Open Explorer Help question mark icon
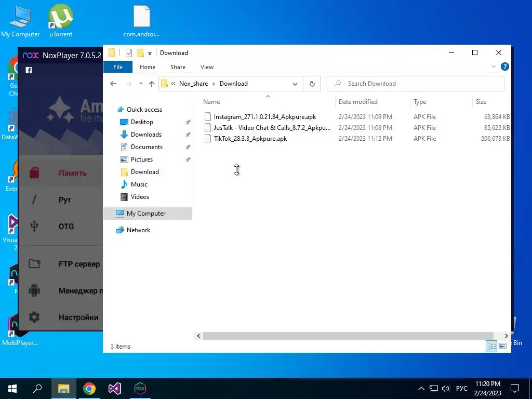532x399 pixels. [504, 66]
